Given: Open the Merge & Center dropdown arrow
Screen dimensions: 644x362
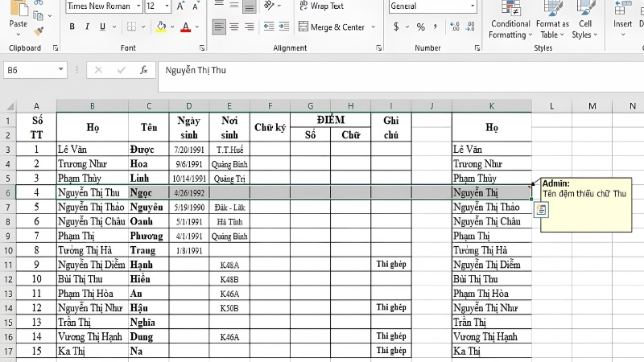Looking at the screenshot, I should pos(374,27).
